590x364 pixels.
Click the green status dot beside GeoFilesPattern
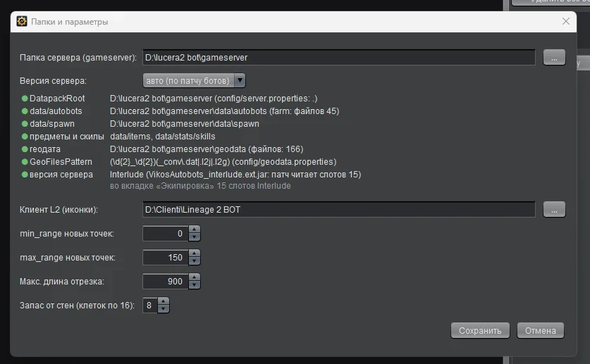(25, 162)
